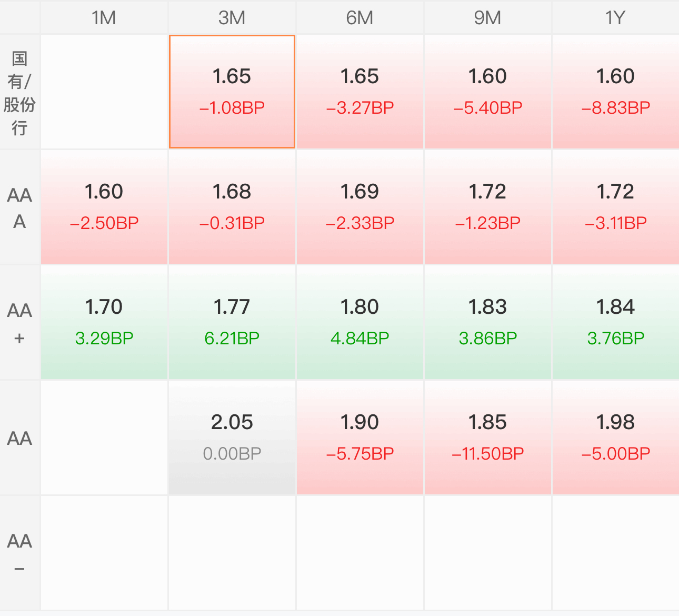Open the 1Y state-owned cell with -8.83BP
This screenshot has height=616, width=679.
(615, 92)
